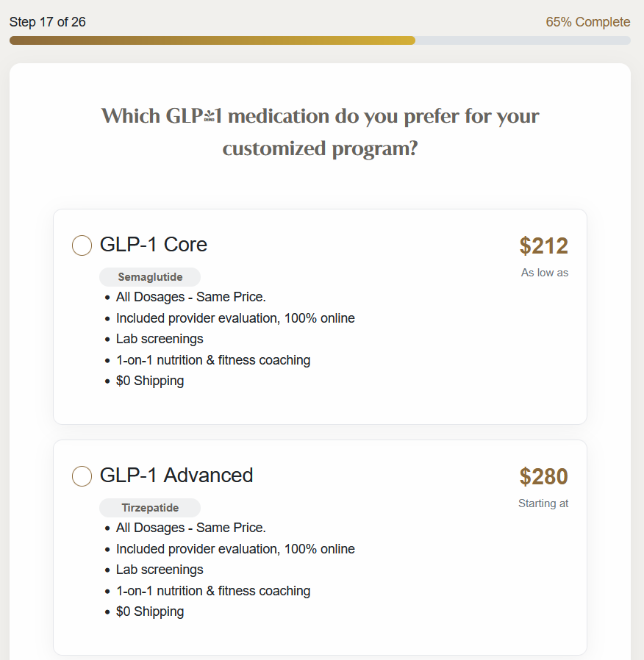Click the $280 price

(x=543, y=477)
